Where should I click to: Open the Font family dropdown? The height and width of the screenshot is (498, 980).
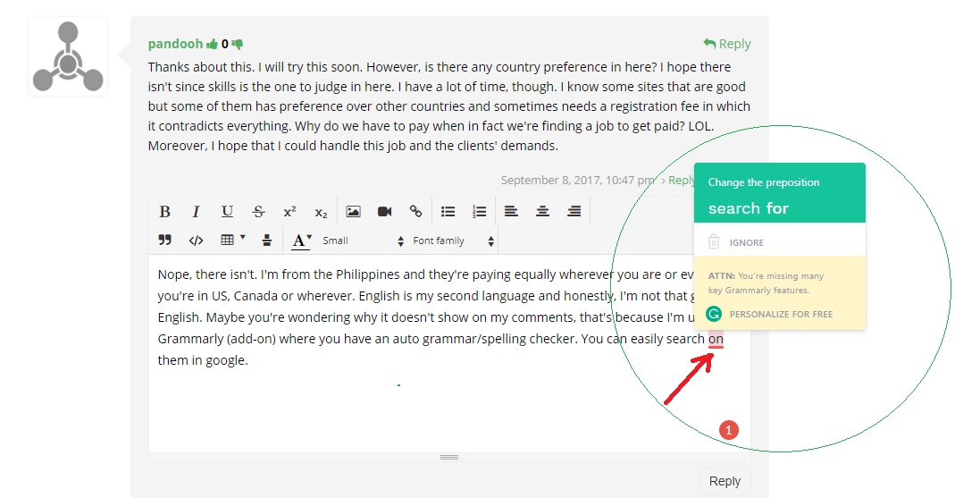pos(453,241)
